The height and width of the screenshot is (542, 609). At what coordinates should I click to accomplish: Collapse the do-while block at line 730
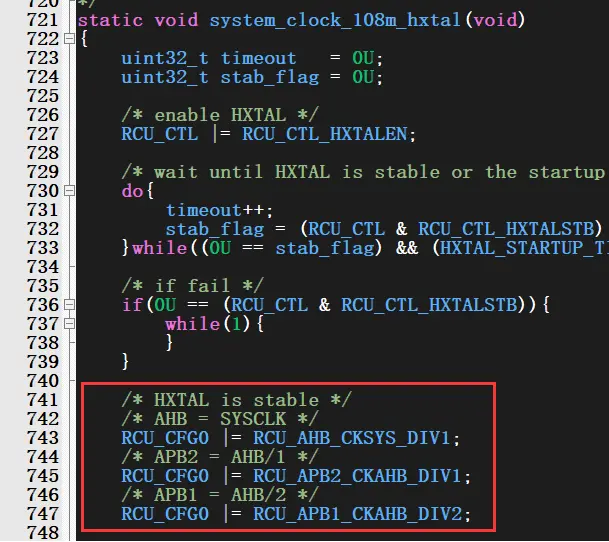(x=68, y=191)
